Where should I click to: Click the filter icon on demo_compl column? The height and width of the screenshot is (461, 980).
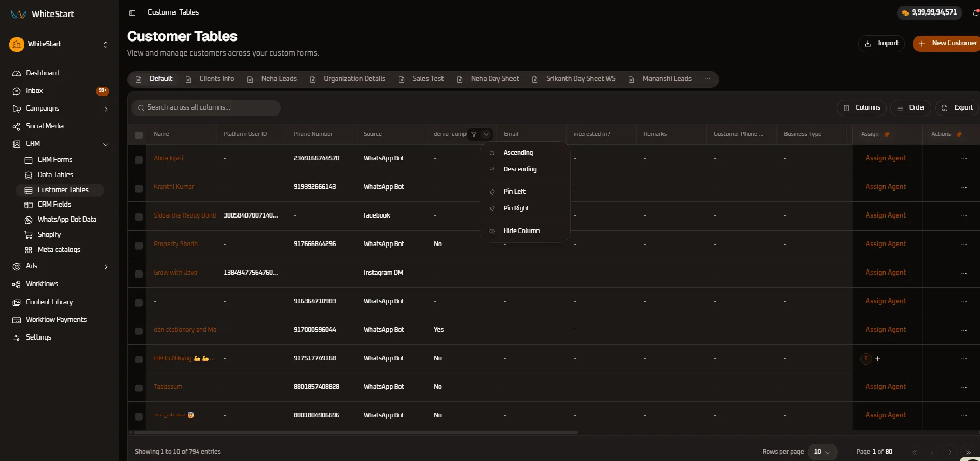pyautogui.click(x=474, y=134)
